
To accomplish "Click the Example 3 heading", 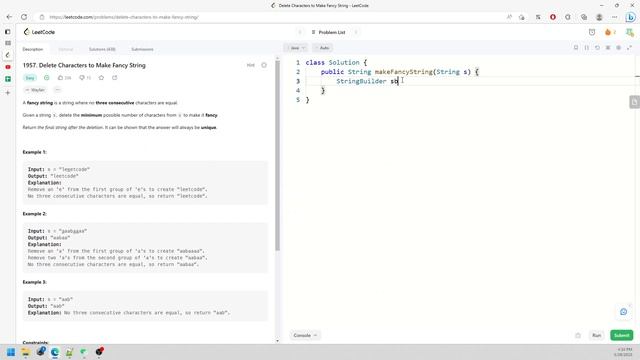I will coord(35,282).
